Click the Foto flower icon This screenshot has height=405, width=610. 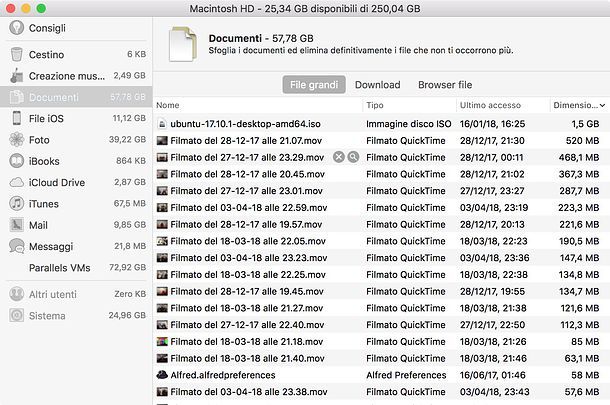(x=16, y=139)
